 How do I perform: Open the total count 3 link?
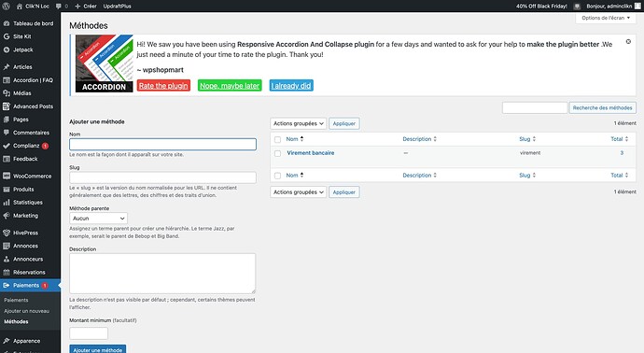[x=622, y=153]
